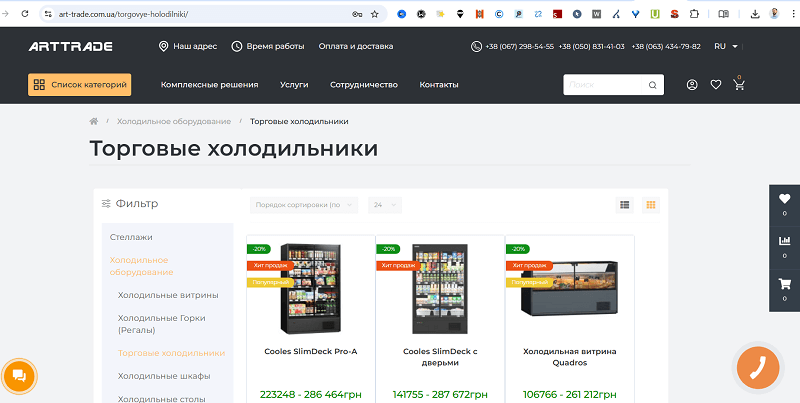Select Холодильные витрины subcategory
This screenshot has height=403, width=800.
point(168,295)
